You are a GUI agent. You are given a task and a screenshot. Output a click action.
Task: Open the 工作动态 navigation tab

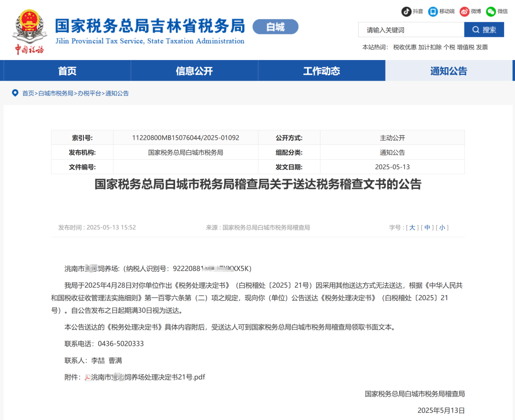321,71
